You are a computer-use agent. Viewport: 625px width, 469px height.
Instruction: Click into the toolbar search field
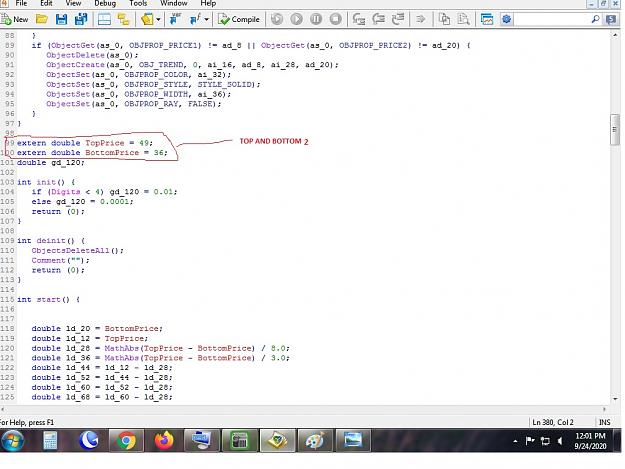coord(552,19)
